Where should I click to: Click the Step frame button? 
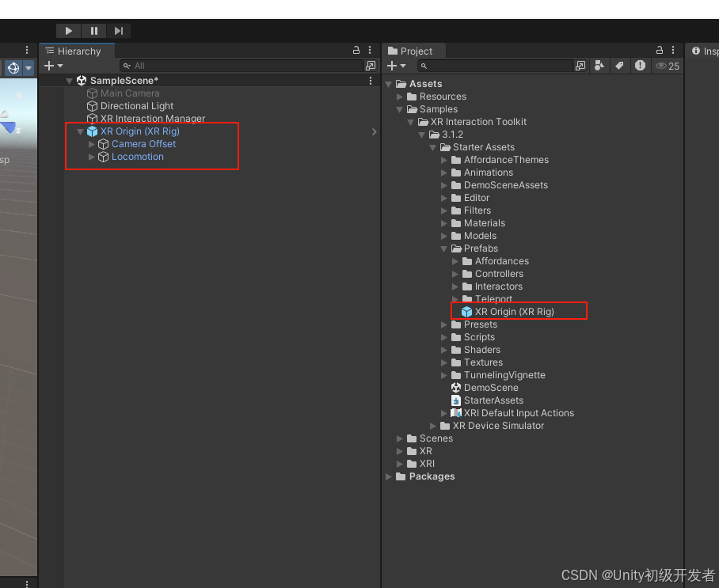pyautogui.click(x=119, y=31)
